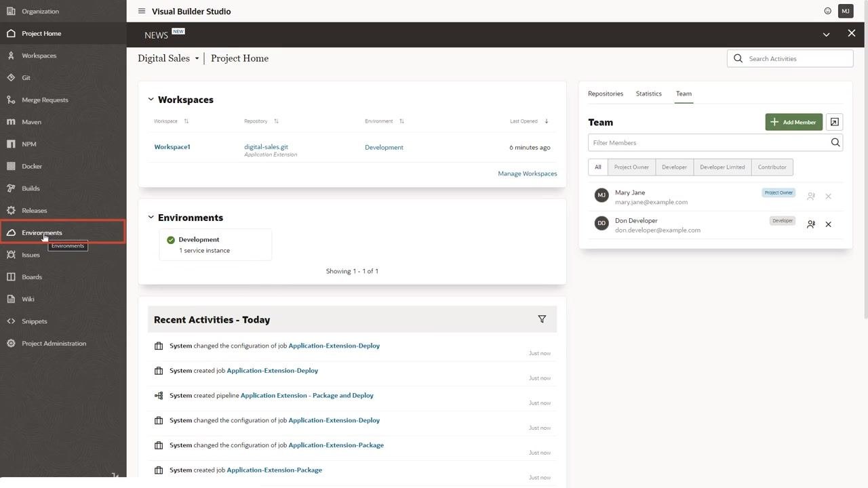Click the Add Member button

click(793, 122)
